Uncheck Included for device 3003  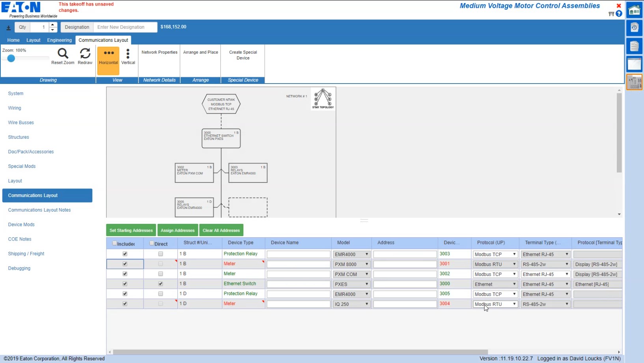click(125, 254)
